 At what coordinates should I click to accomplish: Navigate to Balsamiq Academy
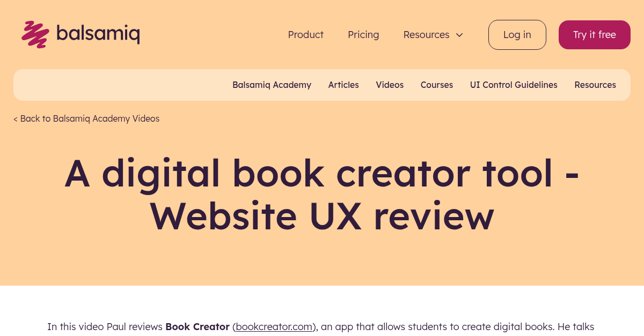tap(272, 85)
